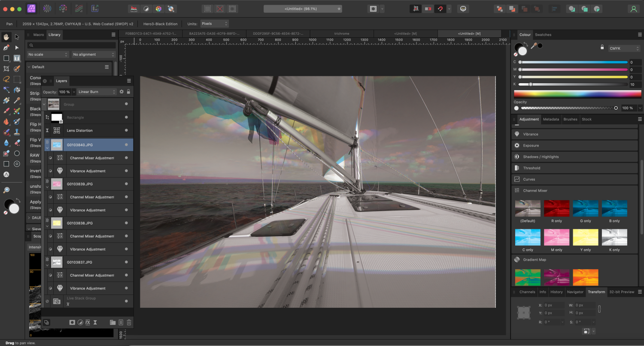This screenshot has height=346, width=644.
Task: Click the Layer Effects fx icon
Action: (88, 322)
